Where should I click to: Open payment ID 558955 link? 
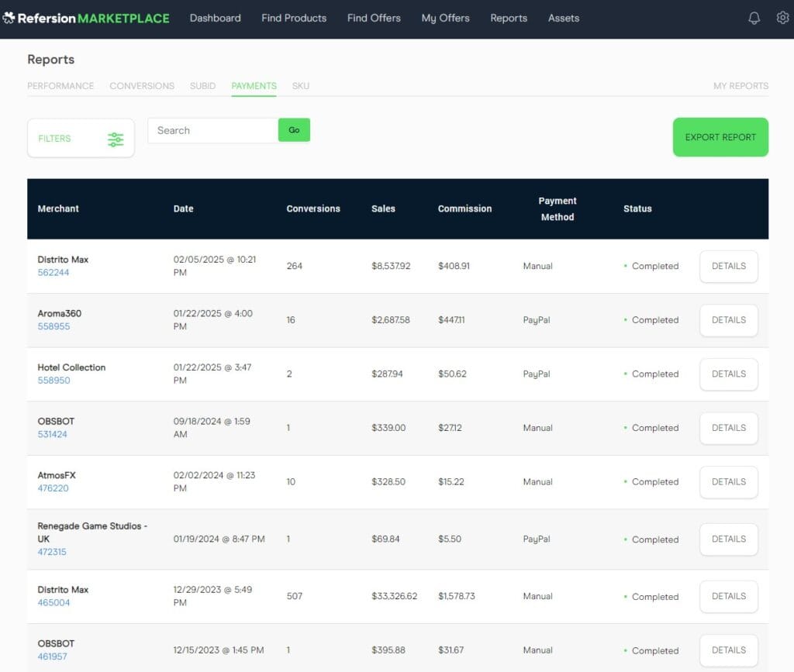pos(54,326)
